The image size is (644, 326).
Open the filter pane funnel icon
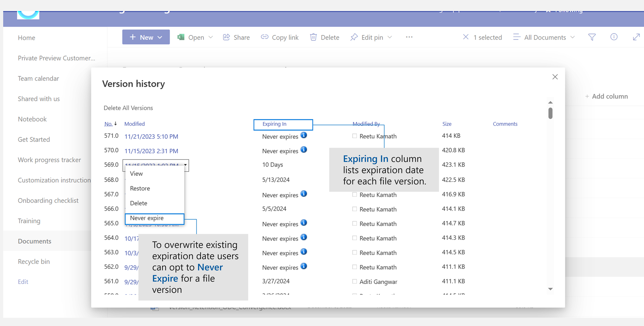point(592,37)
